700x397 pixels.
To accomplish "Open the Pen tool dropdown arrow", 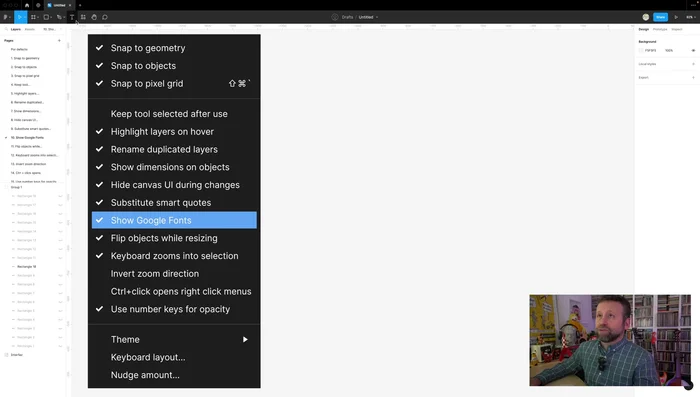I will point(64,17).
